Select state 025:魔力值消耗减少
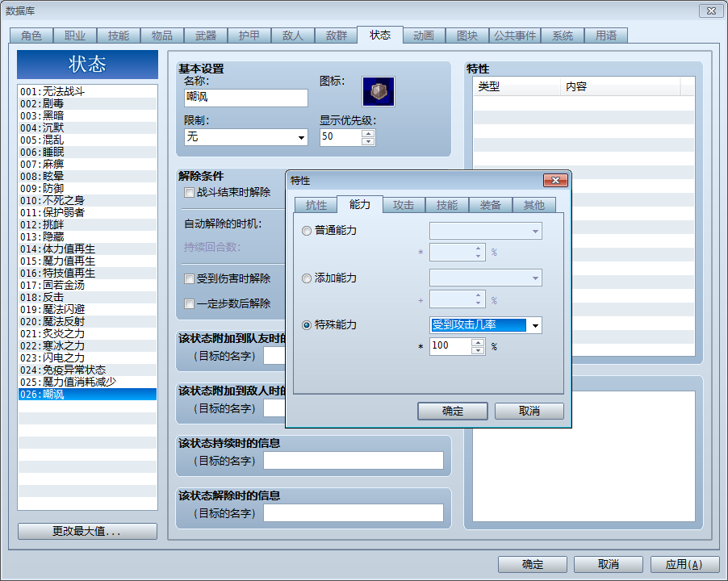The height and width of the screenshot is (581, 728). click(x=87, y=382)
